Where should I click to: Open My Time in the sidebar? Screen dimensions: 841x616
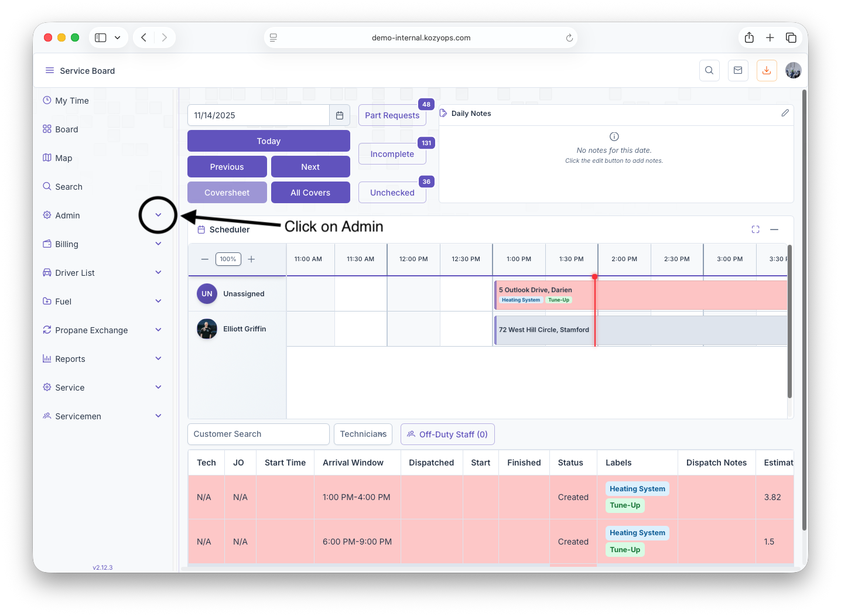71,101
